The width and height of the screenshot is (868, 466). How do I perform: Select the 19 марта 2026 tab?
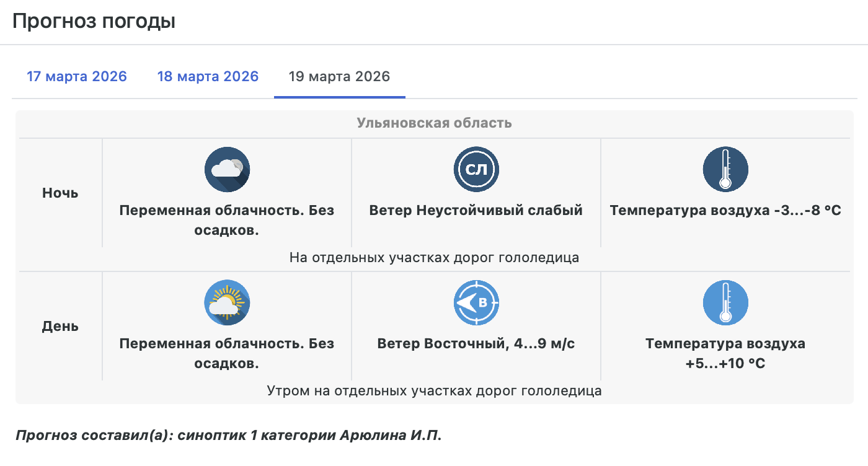tap(339, 77)
